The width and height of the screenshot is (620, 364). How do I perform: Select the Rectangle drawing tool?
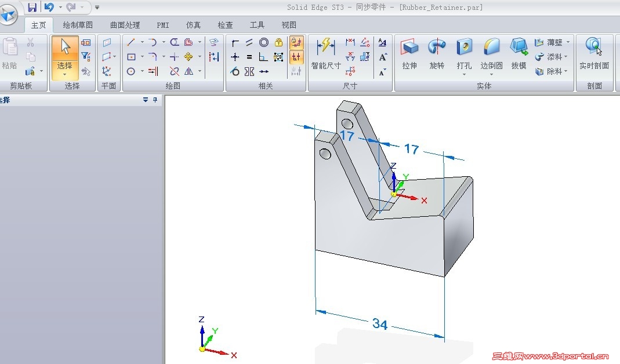point(131,57)
